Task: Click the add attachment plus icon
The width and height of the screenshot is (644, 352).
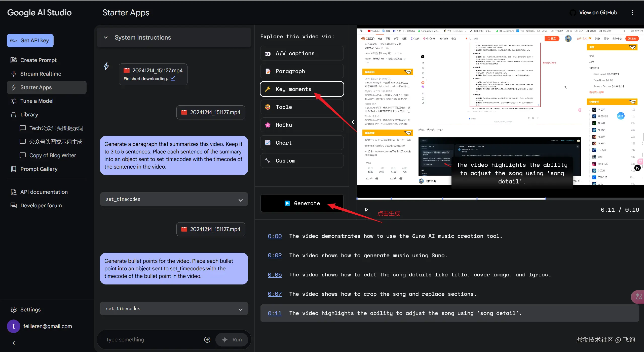Action: click(x=207, y=340)
